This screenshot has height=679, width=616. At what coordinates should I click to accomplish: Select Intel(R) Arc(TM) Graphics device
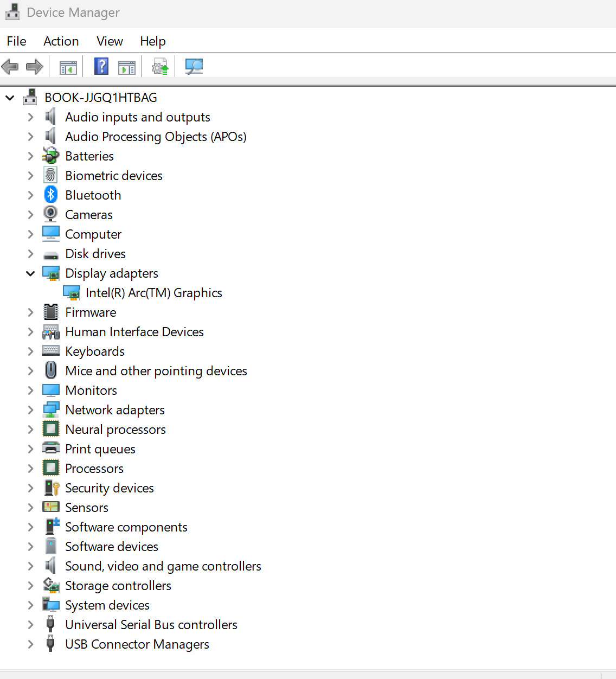pyautogui.click(x=154, y=293)
